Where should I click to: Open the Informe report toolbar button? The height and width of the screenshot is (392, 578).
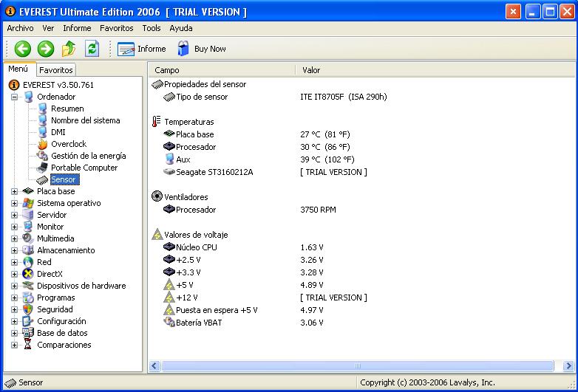pyautogui.click(x=142, y=49)
